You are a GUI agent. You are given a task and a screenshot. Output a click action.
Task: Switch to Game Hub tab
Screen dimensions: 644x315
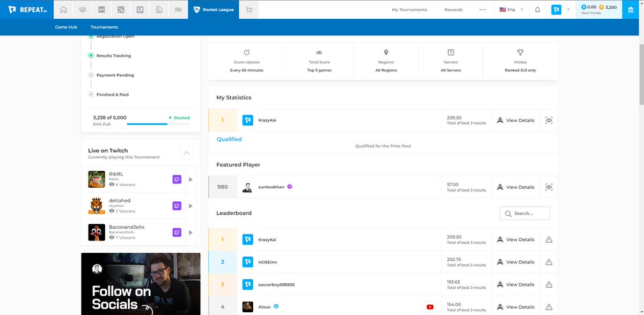pyautogui.click(x=66, y=27)
